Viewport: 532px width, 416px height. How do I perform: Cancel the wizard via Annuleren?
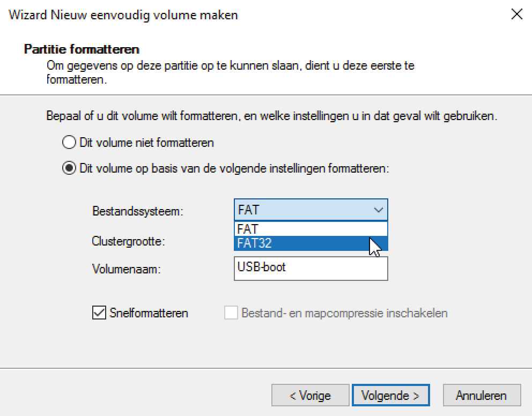coord(482,395)
